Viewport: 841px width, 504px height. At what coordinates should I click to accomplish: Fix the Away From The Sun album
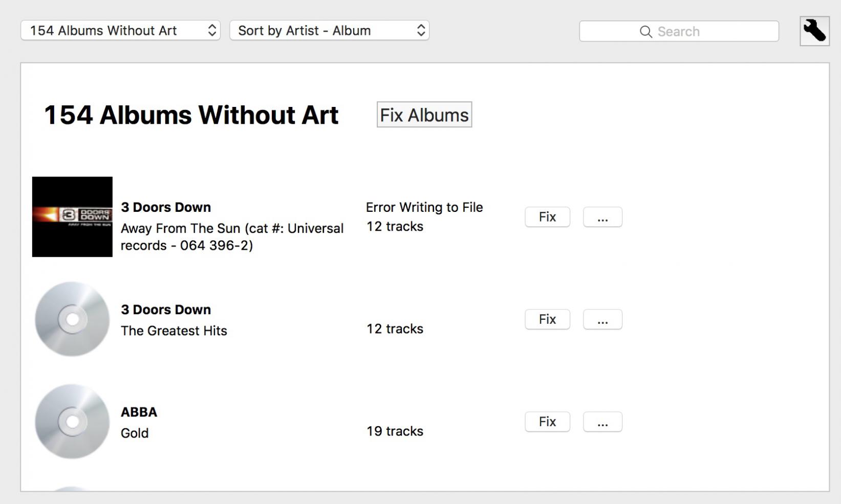547,217
